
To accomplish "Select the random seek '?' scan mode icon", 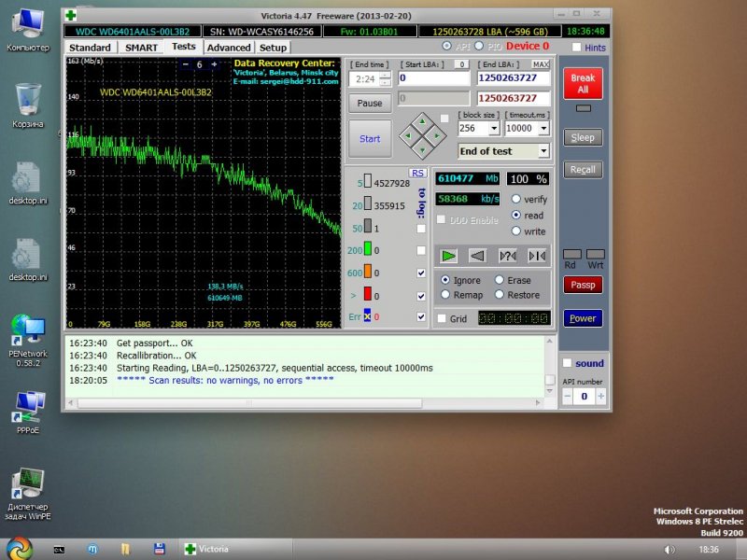I will click(507, 256).
